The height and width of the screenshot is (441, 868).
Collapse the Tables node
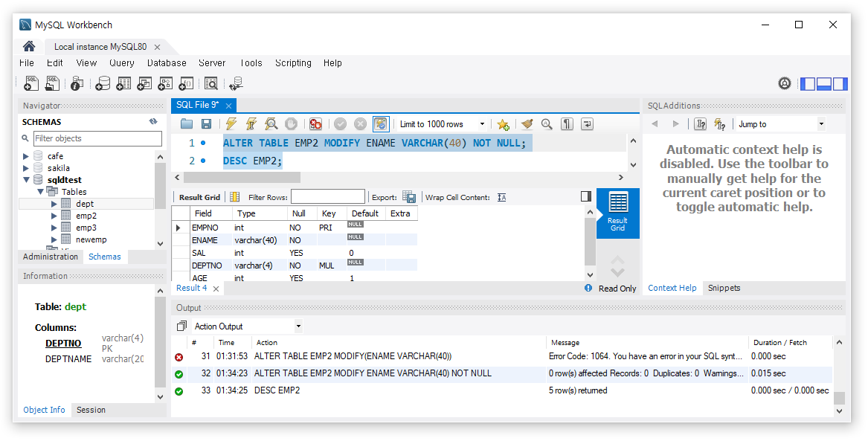40,191
